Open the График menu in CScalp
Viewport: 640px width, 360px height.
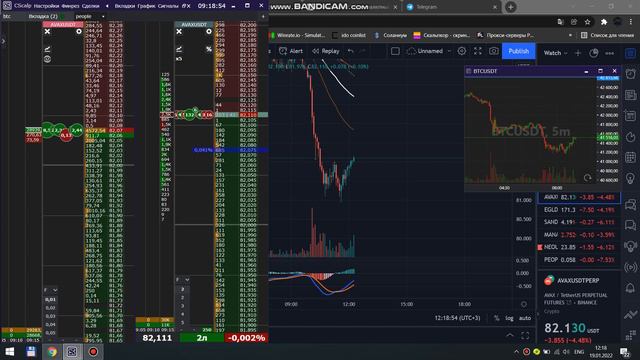point(146,6)
